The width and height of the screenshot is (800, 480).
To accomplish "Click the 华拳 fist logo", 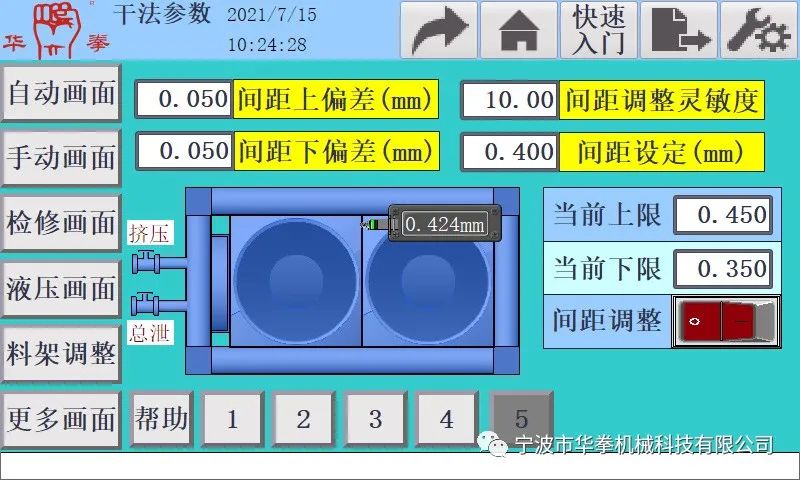I will (x=56, y=29).
